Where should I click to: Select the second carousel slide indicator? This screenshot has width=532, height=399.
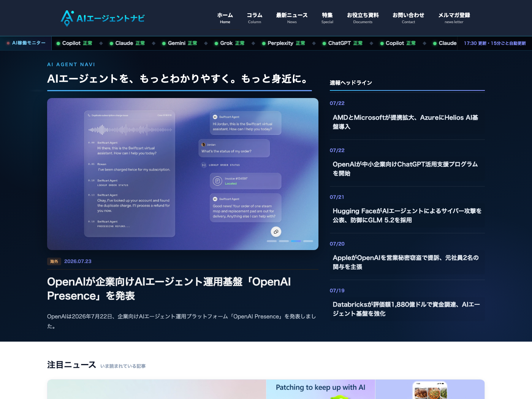[284, 241]
